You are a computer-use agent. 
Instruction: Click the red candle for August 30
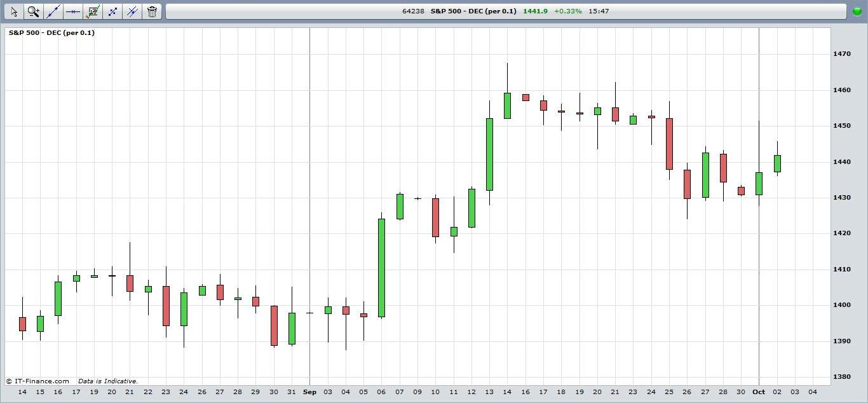(x=274, y=325)
